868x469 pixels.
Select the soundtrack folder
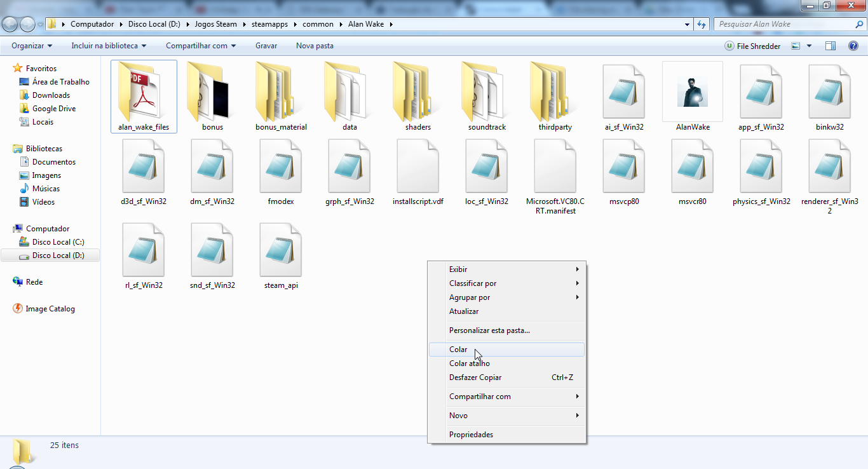click(x=487, y=96)
